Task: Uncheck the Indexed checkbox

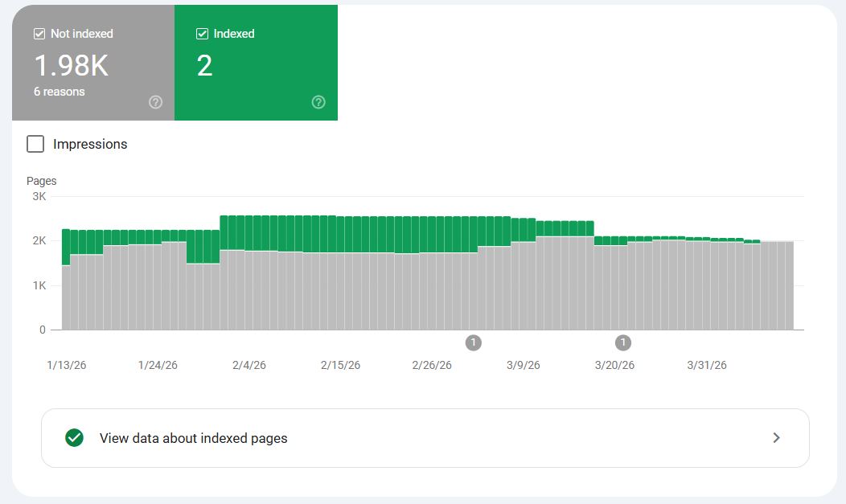Action: tap(202, 34)
